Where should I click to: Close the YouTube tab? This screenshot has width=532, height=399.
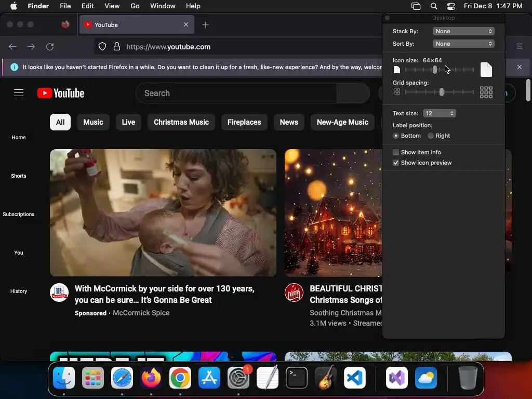click(x=186, y=24)
